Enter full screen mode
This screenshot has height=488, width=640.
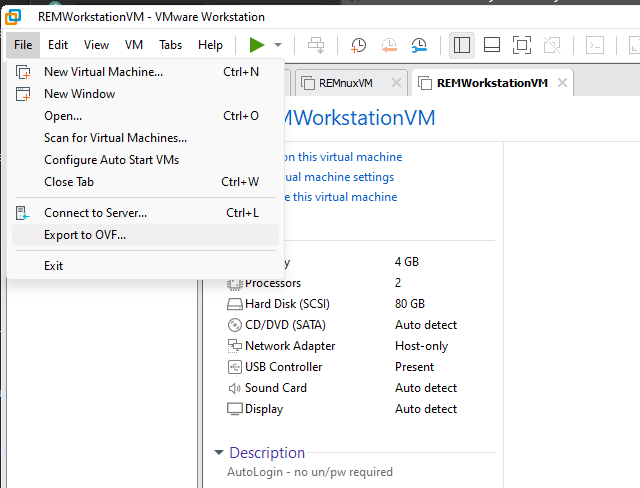[522, 45]
